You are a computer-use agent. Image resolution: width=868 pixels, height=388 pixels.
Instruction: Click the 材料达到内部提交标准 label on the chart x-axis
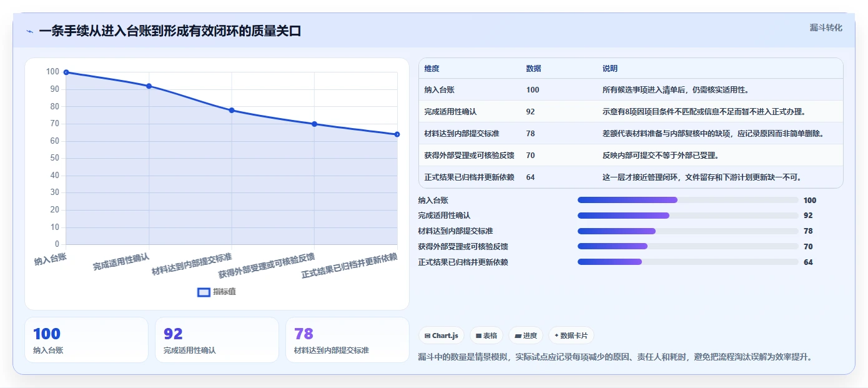[x=192, y=265]
